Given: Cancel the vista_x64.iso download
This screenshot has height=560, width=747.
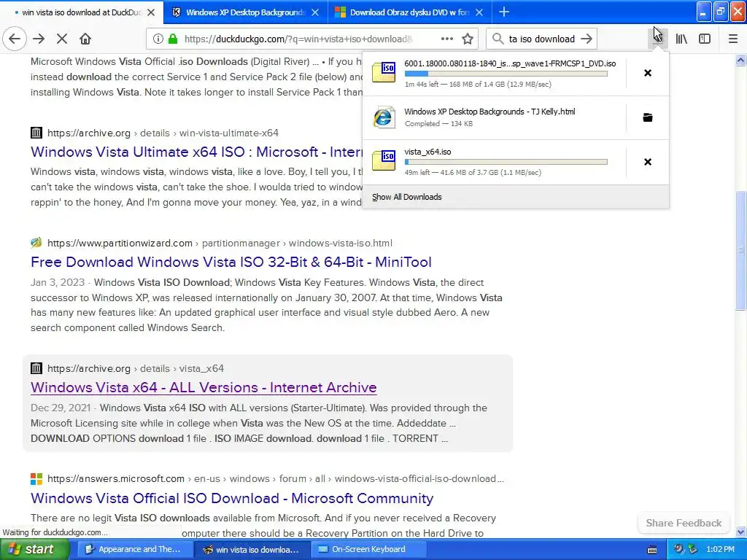Looking at the screenshot, I should point(648,162).
